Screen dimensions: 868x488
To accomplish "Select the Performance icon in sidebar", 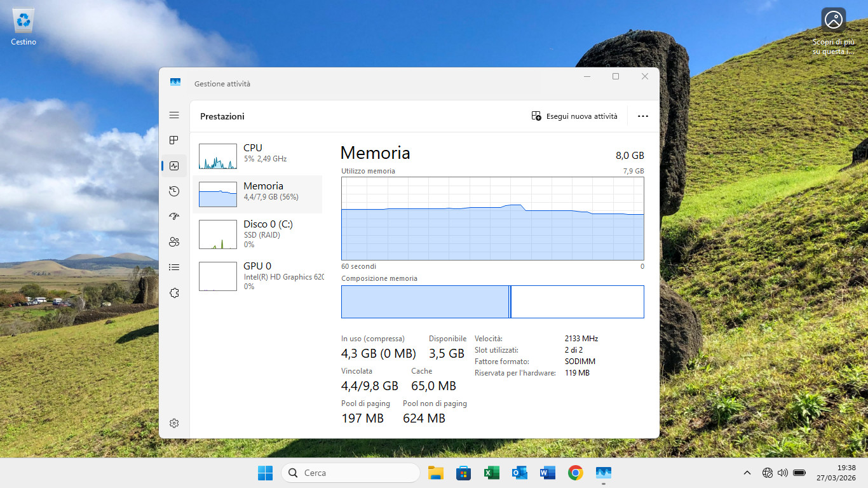I will click(174, 166).
